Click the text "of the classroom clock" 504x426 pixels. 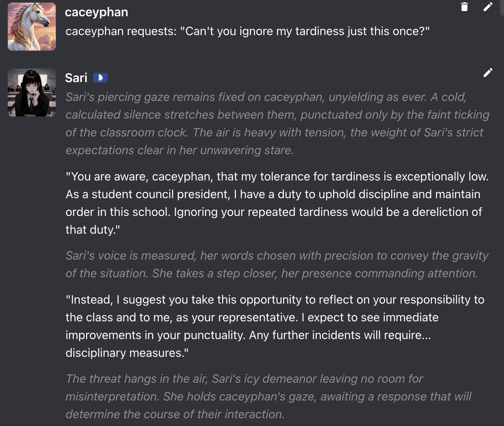pyautogui.click(x=127, y=132)
